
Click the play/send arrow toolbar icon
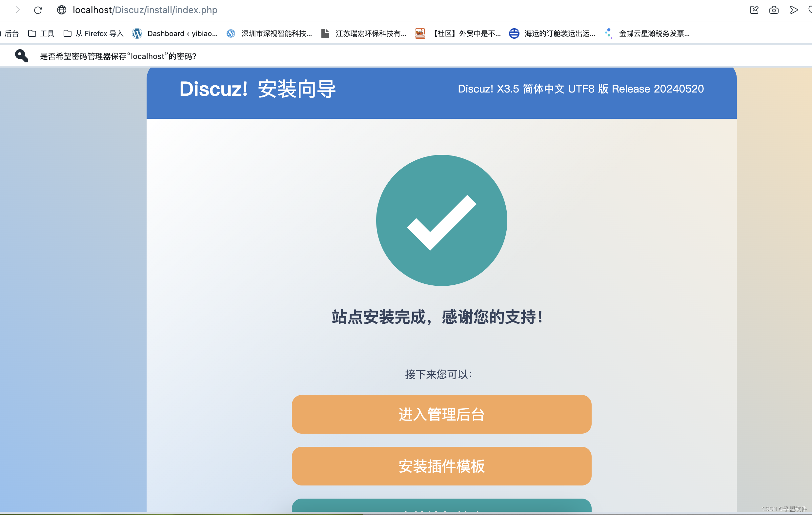pyautogui.click(x=793, y=10)
